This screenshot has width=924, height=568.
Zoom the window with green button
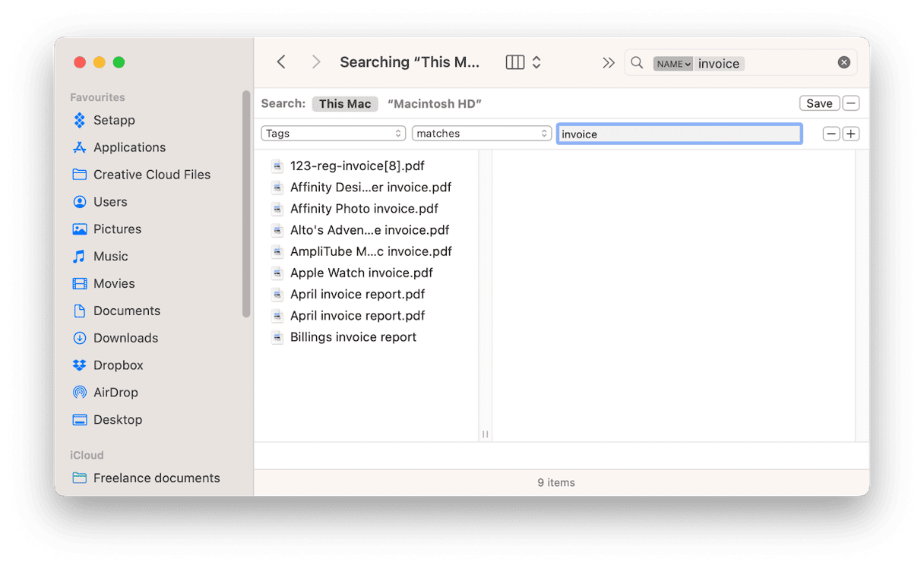click(119, 62)
